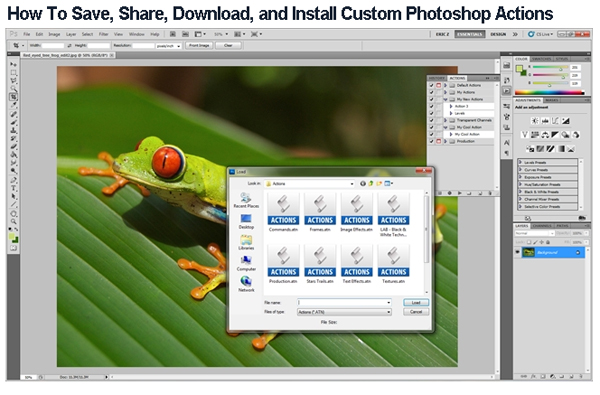Toggle dialog control for Production set
The height and width of the screenshot is (395, 600).
coord(439,141)
